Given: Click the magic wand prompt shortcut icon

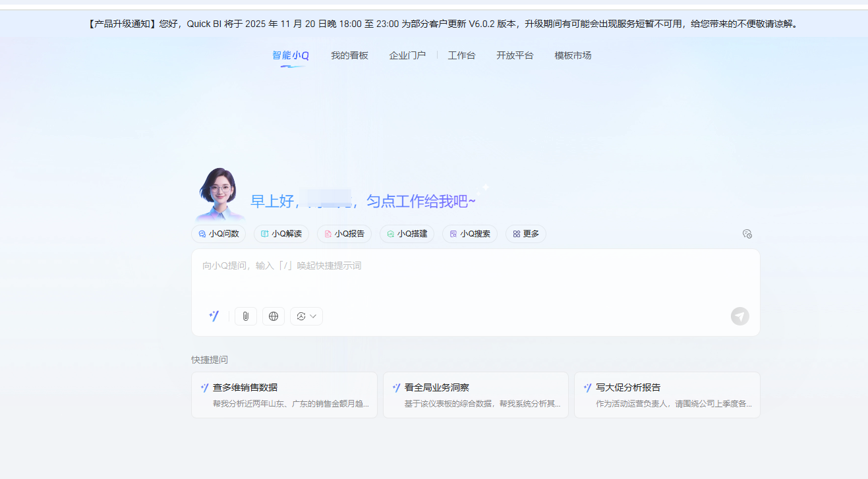Looking at the screenshot, I should (x=214, y=316).
